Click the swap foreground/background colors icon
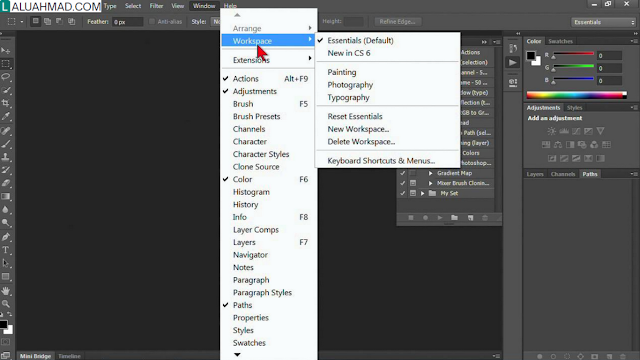 (9, 314)
